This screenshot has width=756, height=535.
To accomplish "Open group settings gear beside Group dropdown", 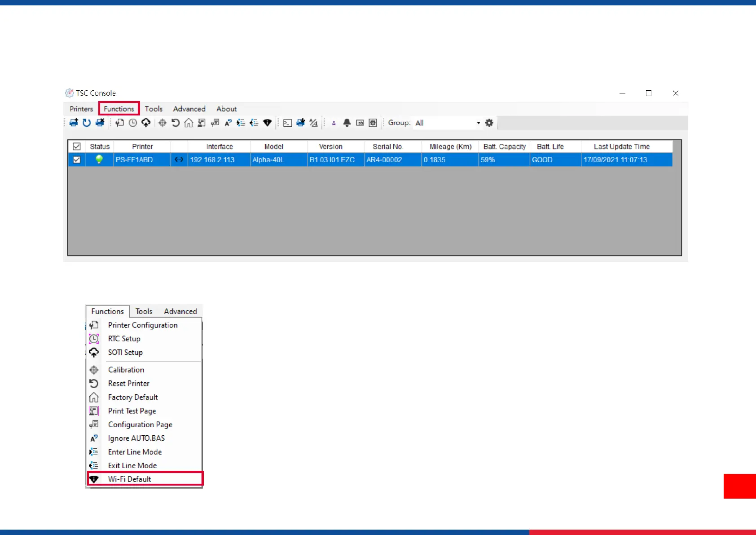I will tap(489, 123).
